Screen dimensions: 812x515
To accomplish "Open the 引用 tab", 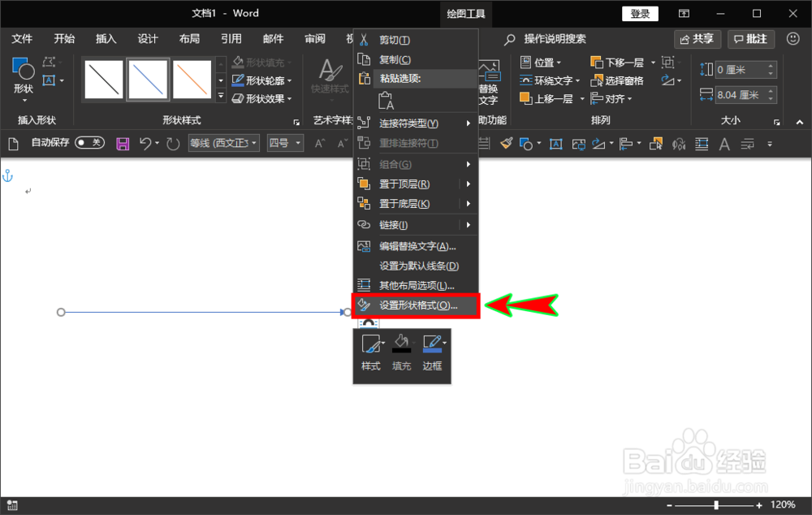I will click(231, 39).
